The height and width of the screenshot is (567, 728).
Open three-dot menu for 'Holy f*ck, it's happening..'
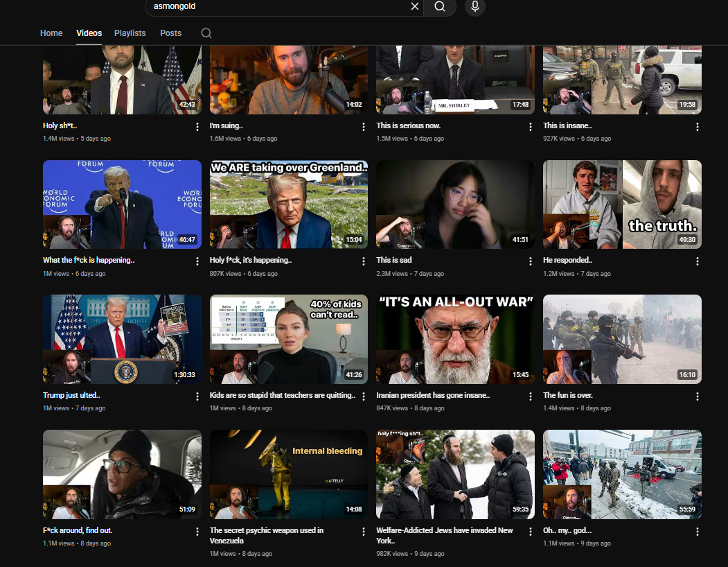click(364, 261)
